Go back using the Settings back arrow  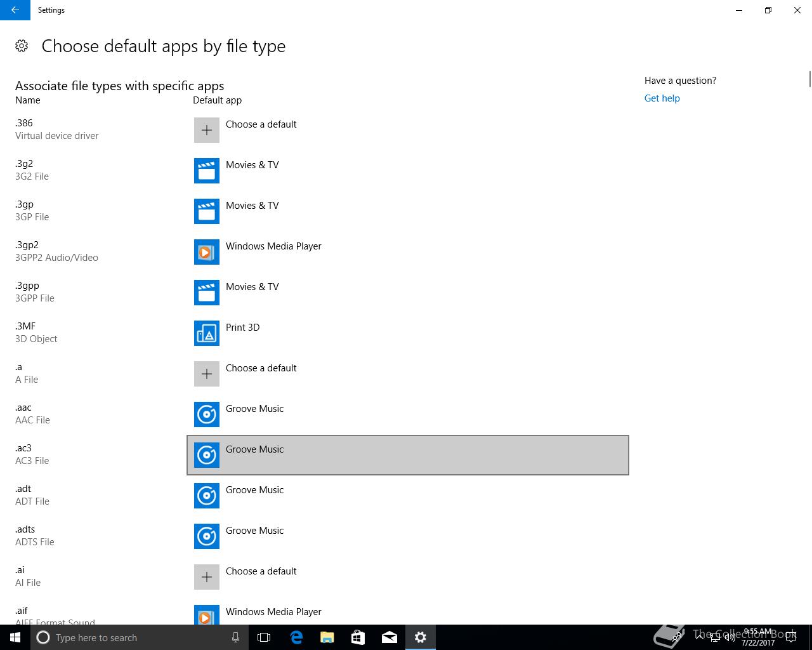click(x=15, y=10)
